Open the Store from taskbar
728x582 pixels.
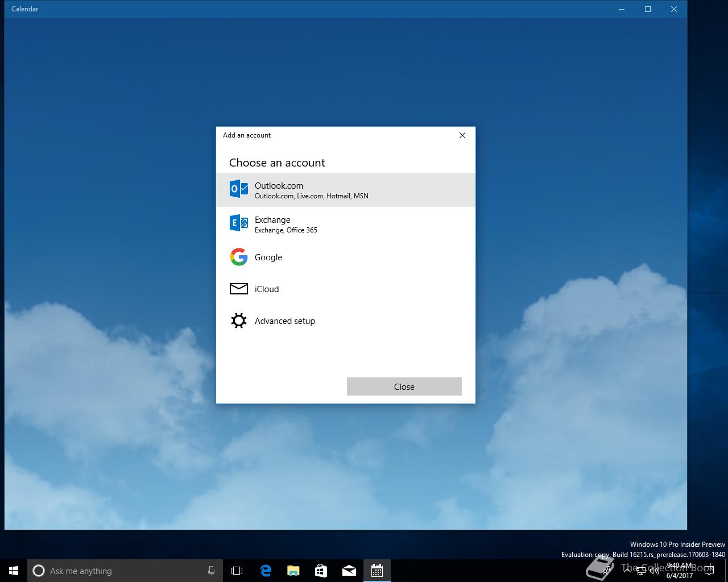[321, 571]
